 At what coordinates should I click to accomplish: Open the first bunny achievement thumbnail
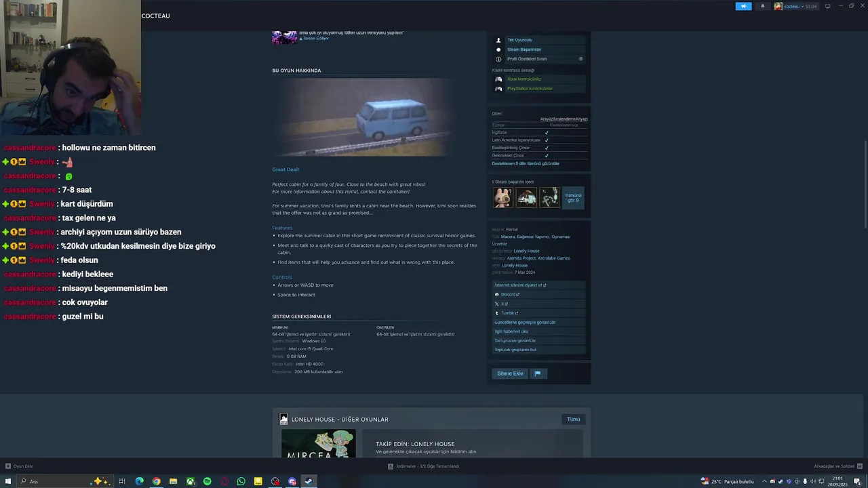pyautogui.click(x=502, y=197)
